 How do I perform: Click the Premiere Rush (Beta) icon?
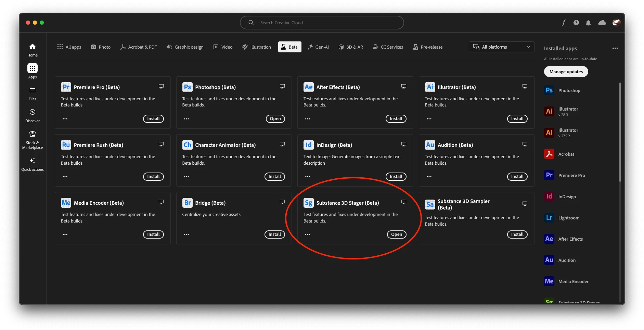coord(66,145)
